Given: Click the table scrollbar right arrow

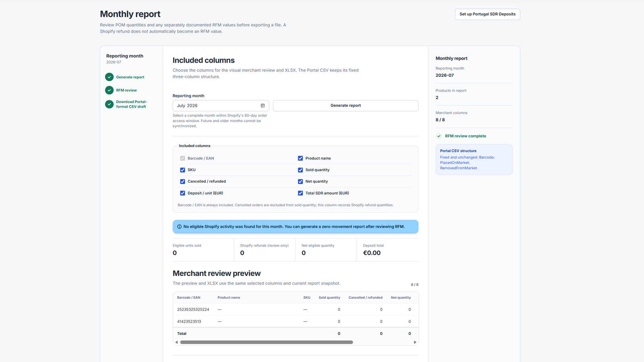Looking at the screenshot, I should (x=415, y=342).
